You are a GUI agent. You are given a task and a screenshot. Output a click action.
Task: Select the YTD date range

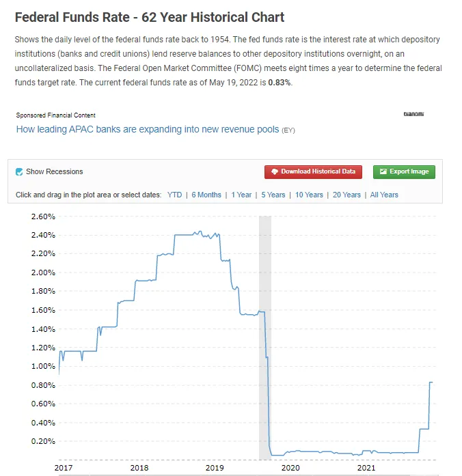pos(175,195)
